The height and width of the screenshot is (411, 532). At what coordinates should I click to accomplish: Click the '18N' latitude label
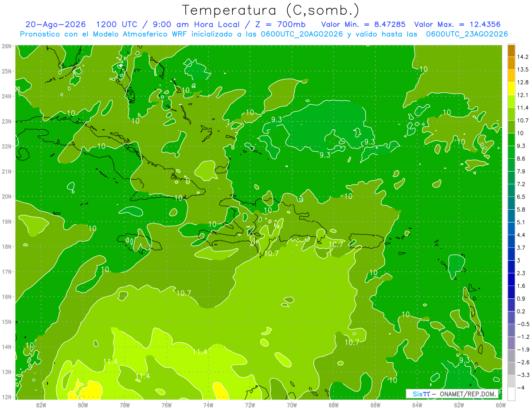click(7, 247)
